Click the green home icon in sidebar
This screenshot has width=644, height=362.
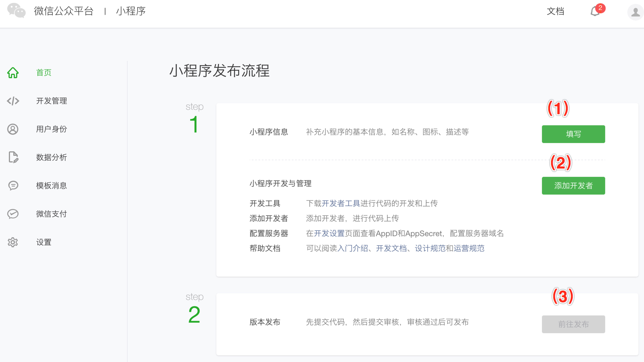click(13, 73)
